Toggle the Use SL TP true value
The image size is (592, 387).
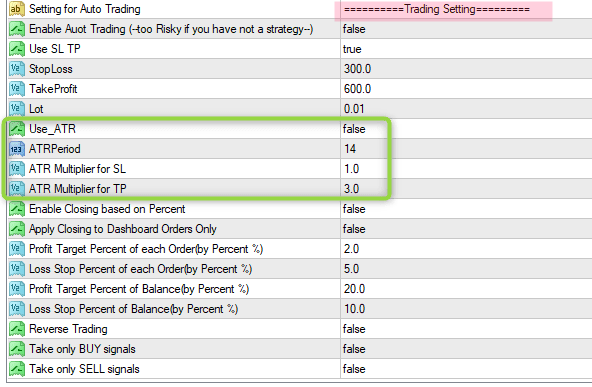(x=352, y=49)
